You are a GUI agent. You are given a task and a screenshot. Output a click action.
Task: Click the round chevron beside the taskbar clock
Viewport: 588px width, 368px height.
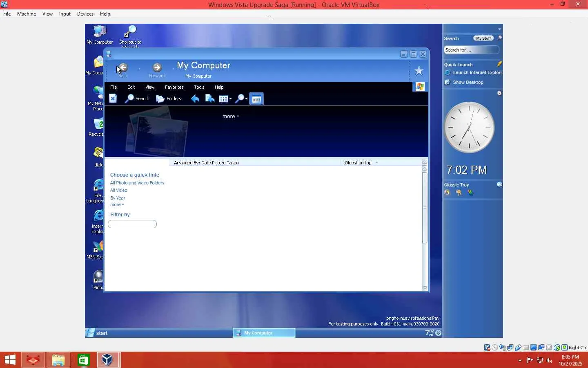439,333
